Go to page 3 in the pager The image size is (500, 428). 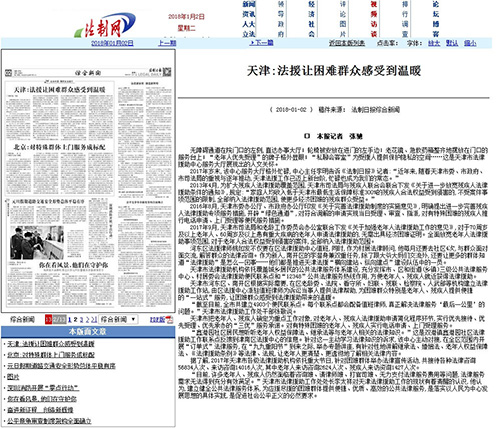(82, 320)
